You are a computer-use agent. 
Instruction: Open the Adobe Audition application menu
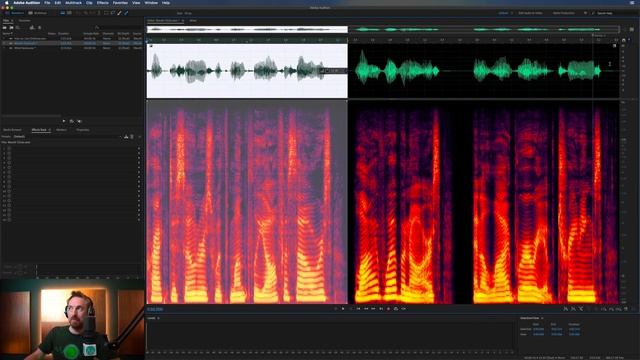(27, 2)
